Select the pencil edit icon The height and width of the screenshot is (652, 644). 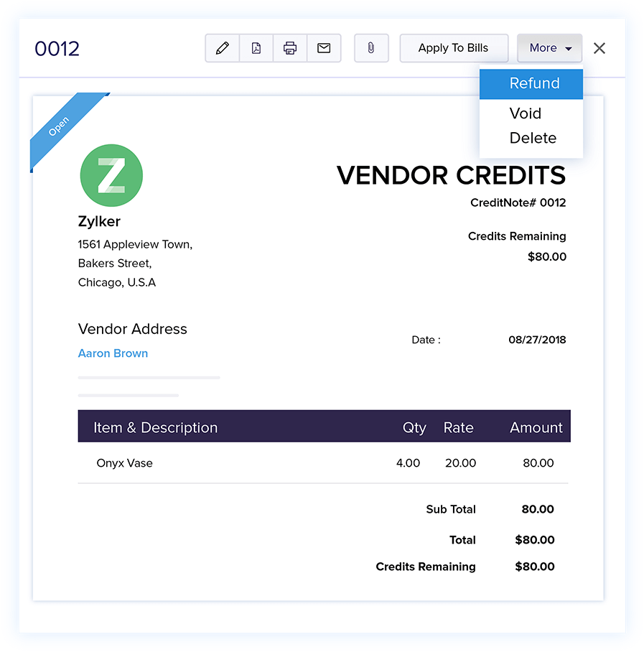[x=222, y=48]
